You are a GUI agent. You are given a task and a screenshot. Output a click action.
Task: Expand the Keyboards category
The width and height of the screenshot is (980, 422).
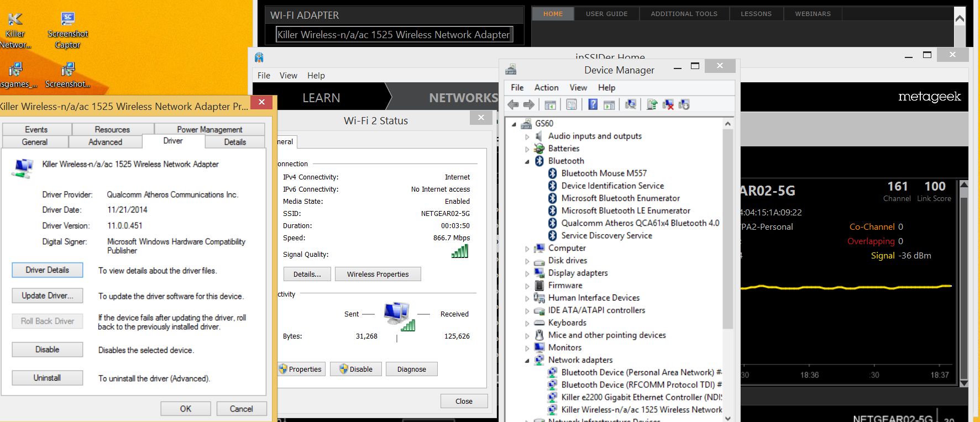pyautogui.click(x=527, y=323)
